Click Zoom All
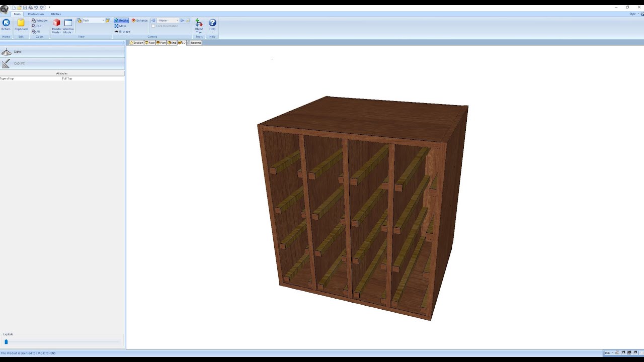 pos(36,32)
